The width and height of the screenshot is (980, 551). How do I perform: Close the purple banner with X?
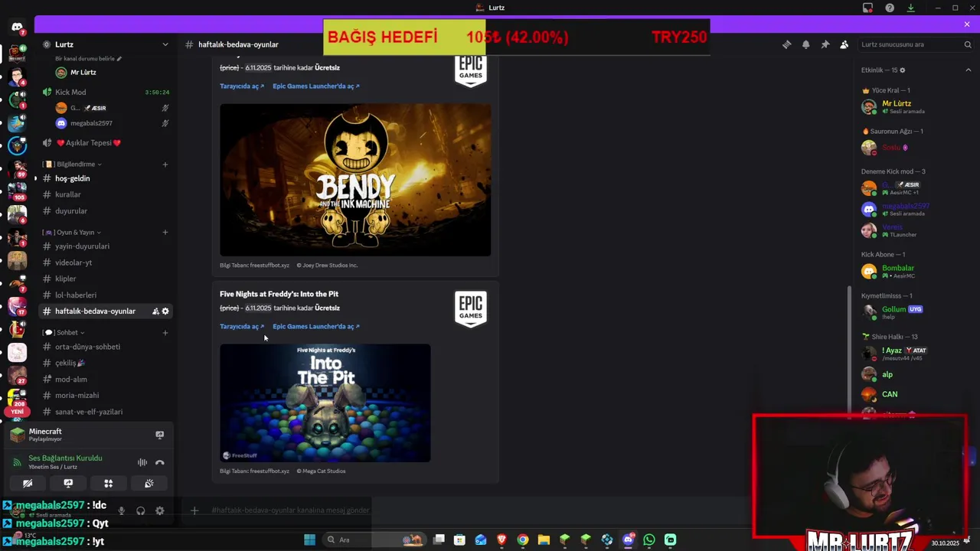[967, 24]
